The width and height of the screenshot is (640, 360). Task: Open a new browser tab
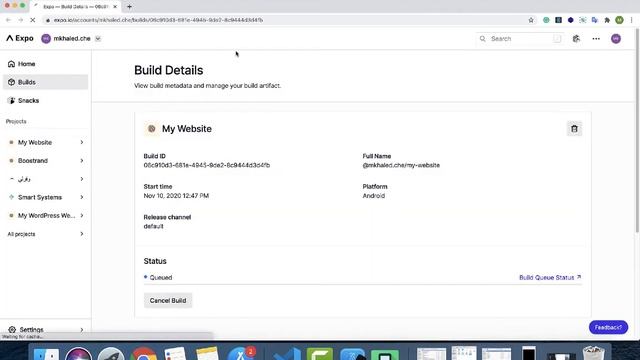coord(129,7)
